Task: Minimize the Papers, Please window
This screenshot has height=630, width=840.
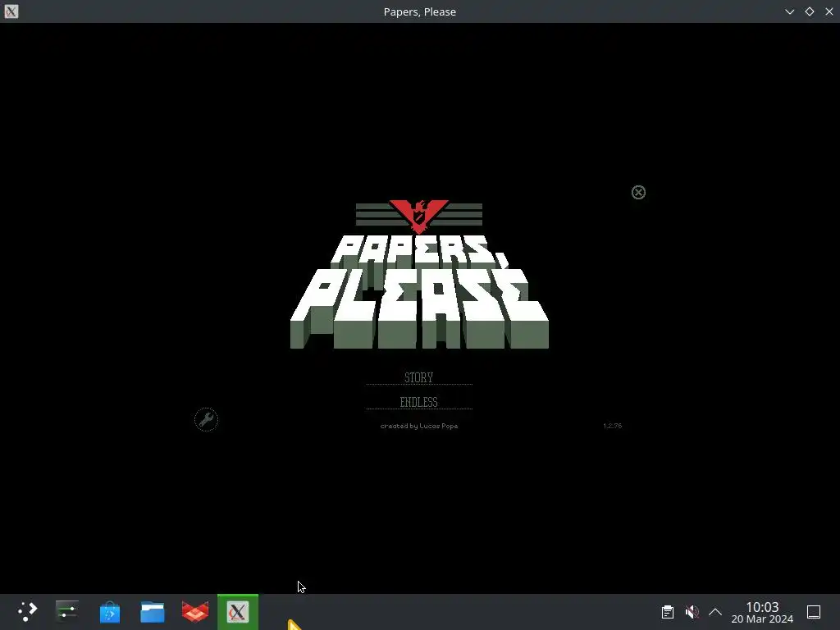Action: point(790,11)
